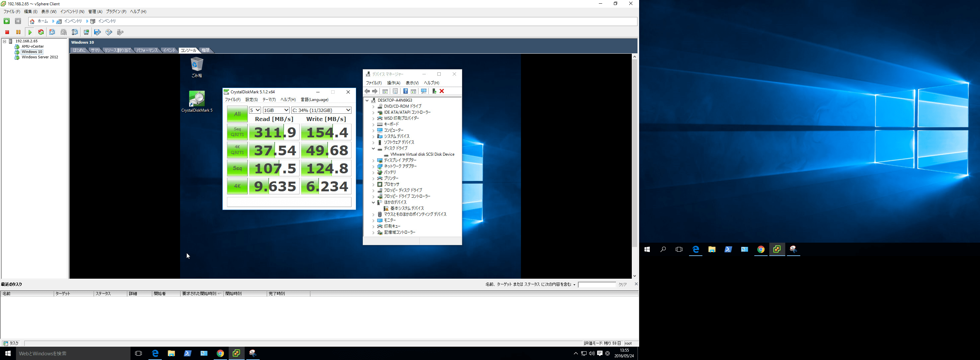Collapse the 192.168.2.65 host tree node
This screenshot has height=360, width=980.
coord(5,41)
